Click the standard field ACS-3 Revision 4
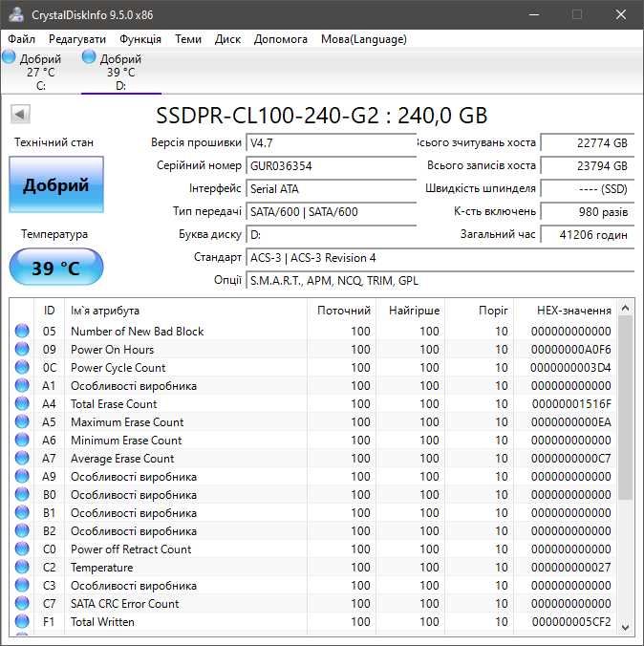644x646 pixels. [440, 258]
